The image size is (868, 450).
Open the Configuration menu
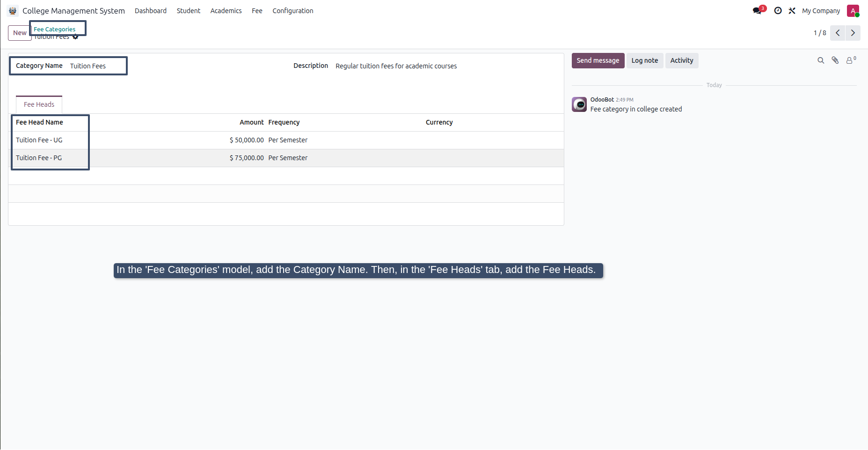[293, 10]
